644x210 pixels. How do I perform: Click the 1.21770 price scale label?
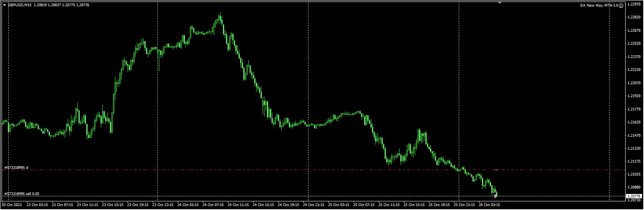pyautogui.click(x=634, y=109)
